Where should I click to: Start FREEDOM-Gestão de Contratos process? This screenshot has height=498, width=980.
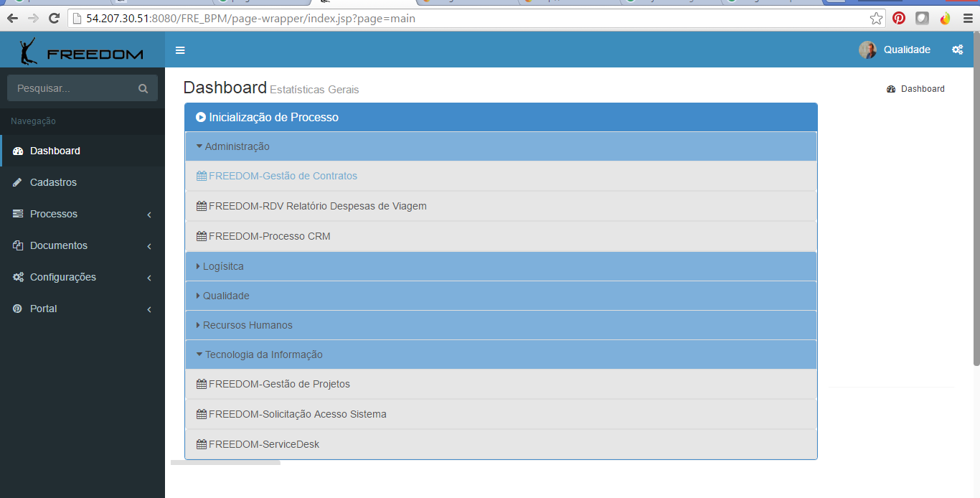[283, 176]
